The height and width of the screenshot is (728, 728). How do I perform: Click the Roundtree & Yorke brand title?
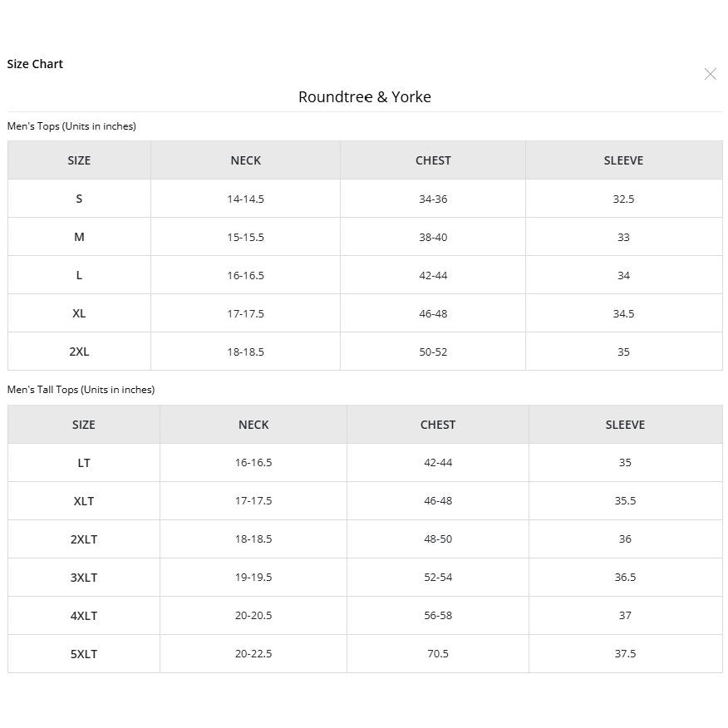pos(365,97)
